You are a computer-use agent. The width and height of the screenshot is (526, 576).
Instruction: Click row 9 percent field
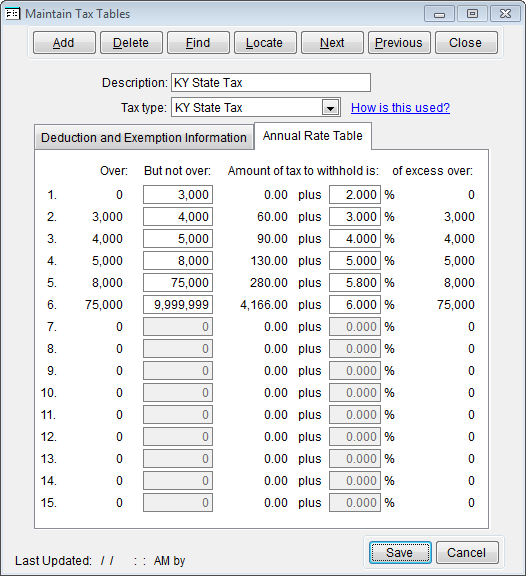click(355, 371)
